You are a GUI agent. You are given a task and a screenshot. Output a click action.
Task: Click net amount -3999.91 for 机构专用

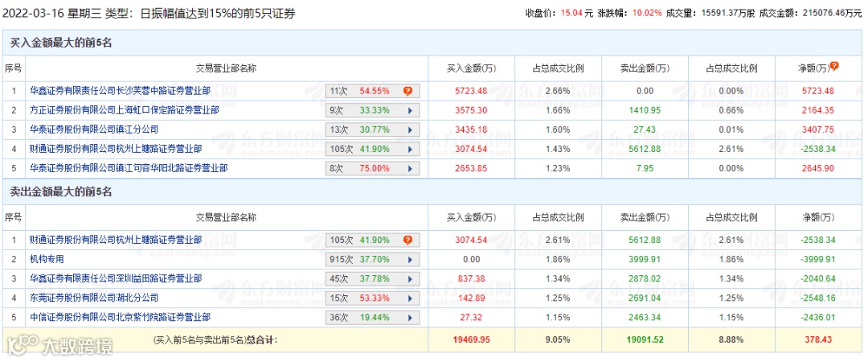(x=817, y=259)
